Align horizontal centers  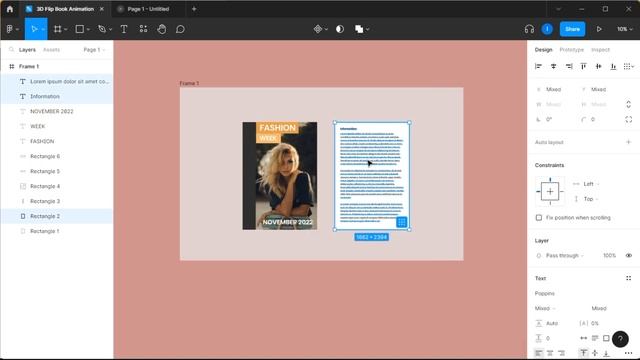pos(553,66)
